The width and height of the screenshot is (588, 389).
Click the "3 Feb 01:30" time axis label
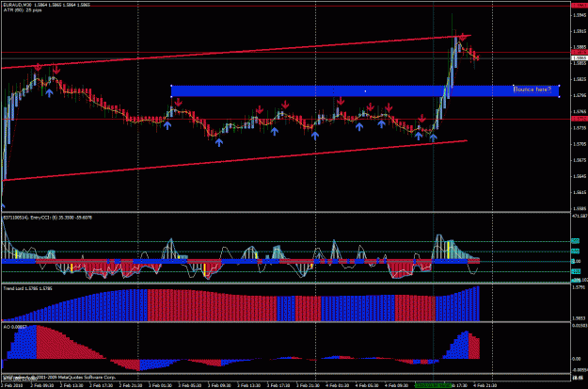160,385
